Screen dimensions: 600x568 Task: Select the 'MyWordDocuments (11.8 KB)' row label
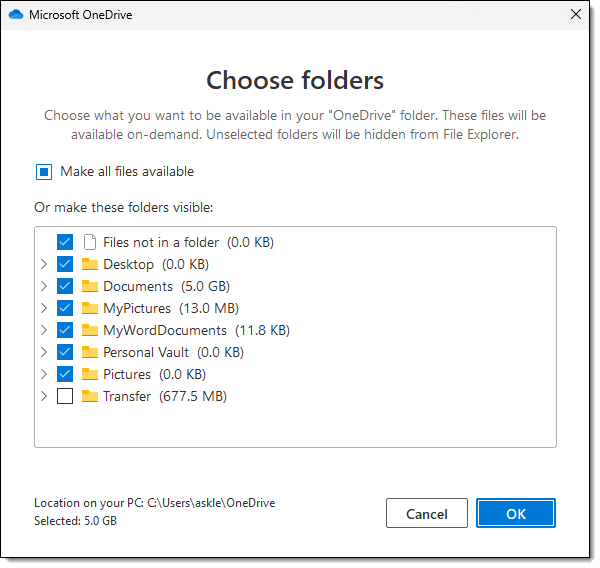pos(197,330)
